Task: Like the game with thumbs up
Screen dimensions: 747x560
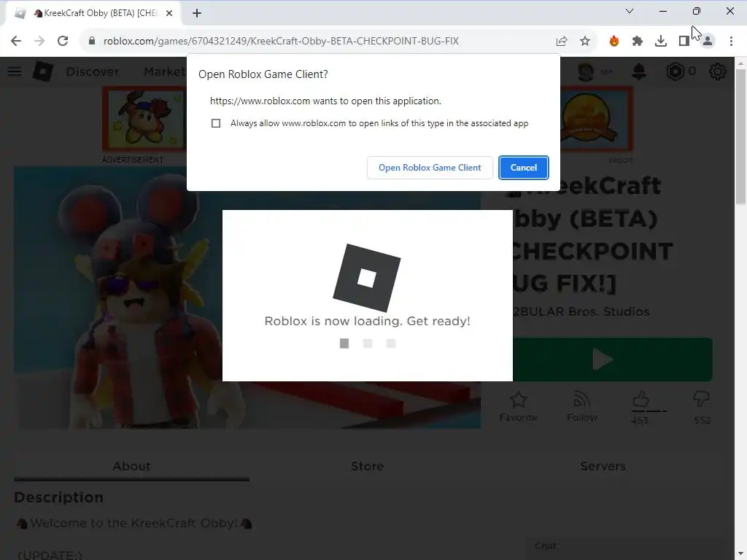Action: click(x=640, y=399)
